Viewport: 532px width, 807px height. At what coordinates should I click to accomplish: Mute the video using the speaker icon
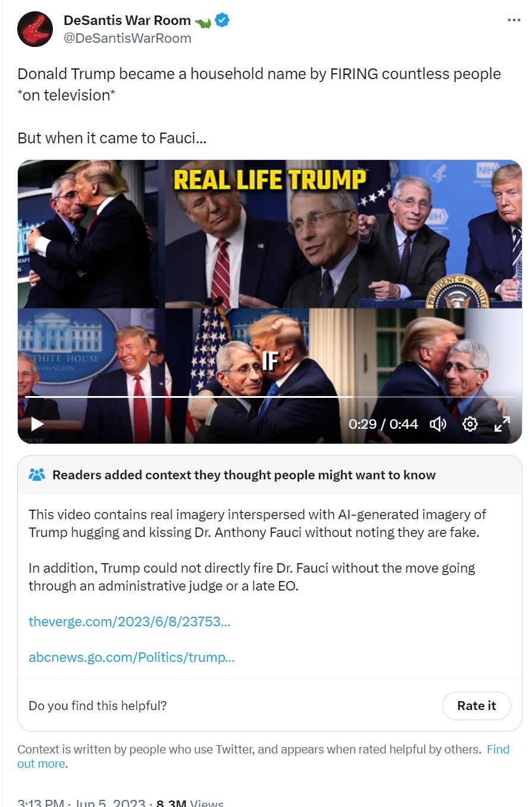438,424
